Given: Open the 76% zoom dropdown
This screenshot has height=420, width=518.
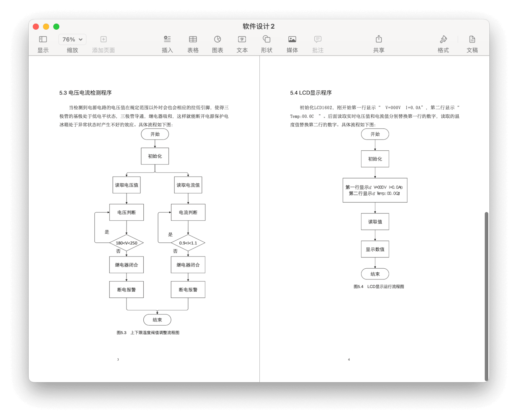Looking at the screenshot, I should coord(72,39).
